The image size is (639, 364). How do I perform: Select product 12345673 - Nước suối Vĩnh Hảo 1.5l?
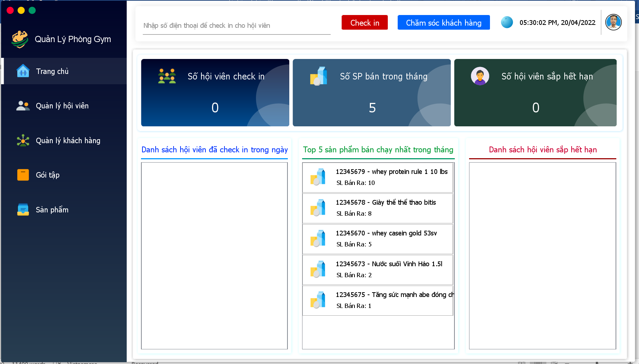(378, 270)
